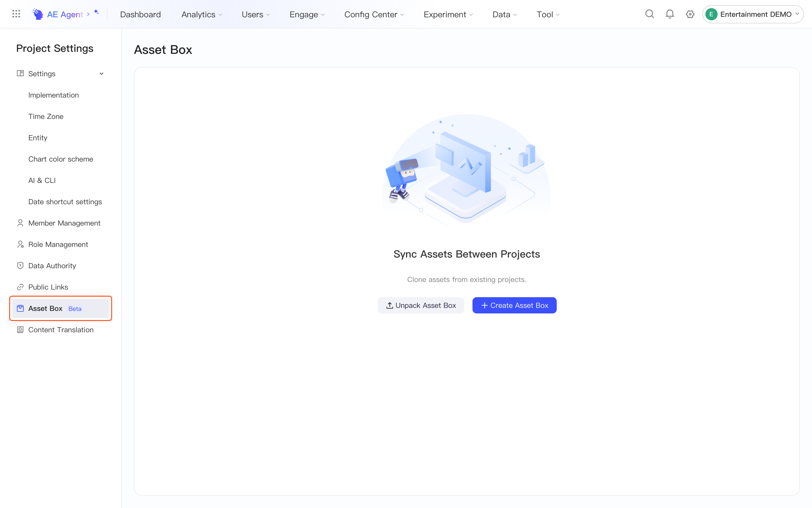
Task: Expand the Engage dropdown menu
Action: (307, 14)
